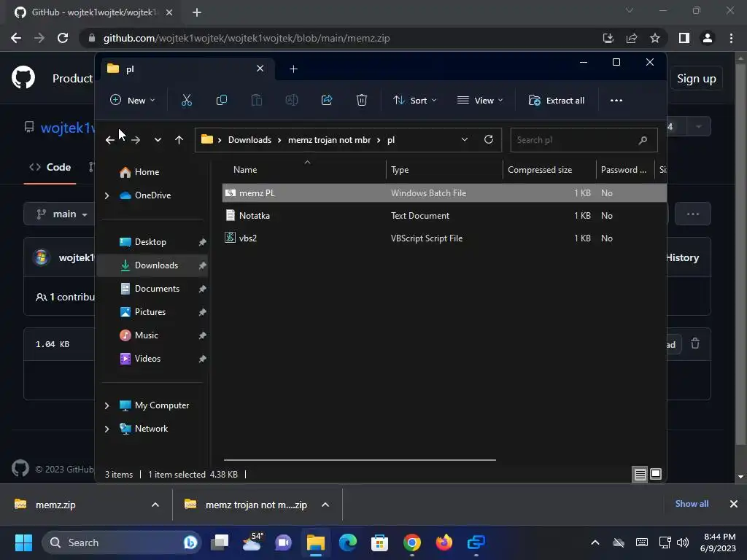Open Documents in the navigation pane

tap(153, 289)
